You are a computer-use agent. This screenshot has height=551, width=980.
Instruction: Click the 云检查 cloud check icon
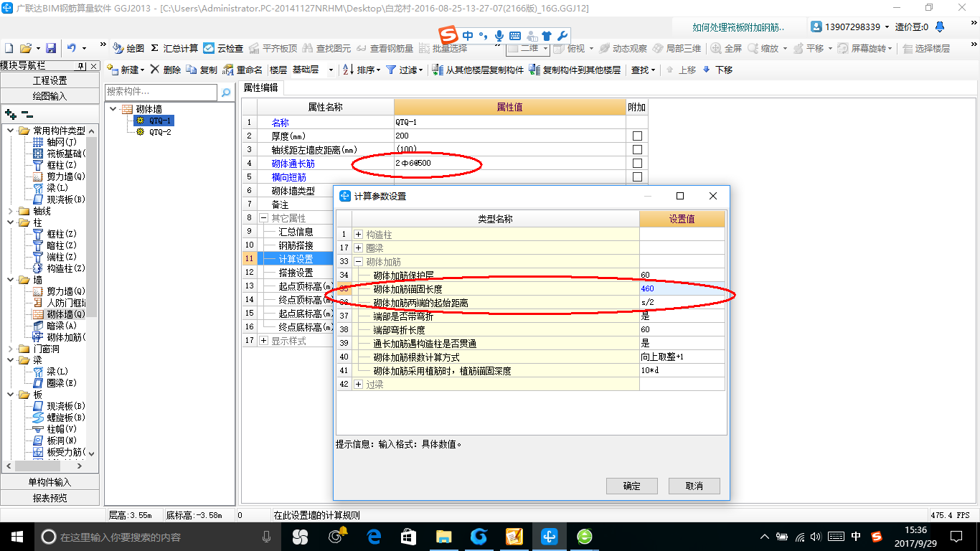pos(223,48)
